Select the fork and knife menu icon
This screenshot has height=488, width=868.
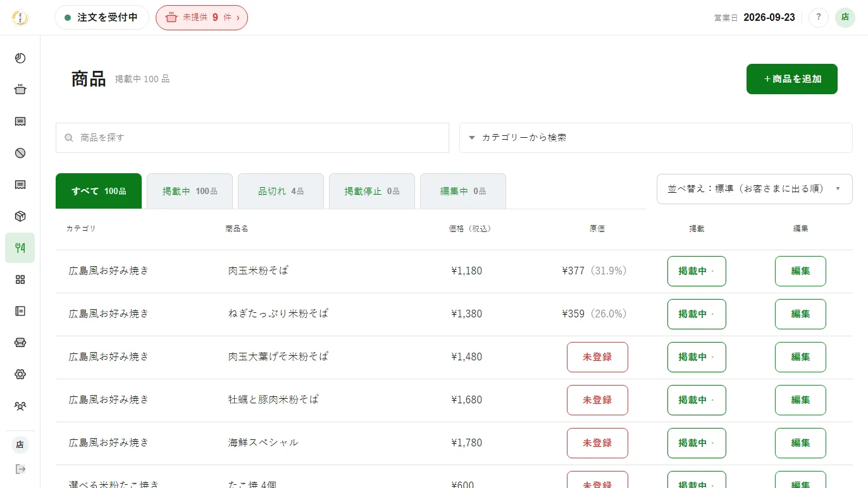[20, 248]
